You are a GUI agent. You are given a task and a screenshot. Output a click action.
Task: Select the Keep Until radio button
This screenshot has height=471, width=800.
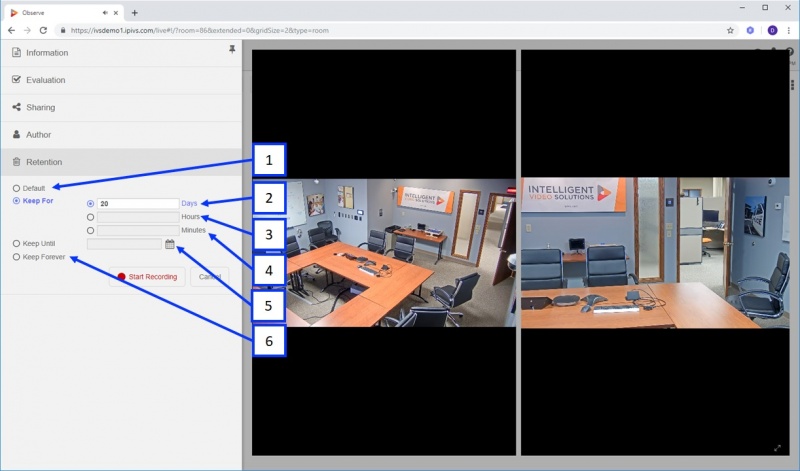tap(16, 244)
